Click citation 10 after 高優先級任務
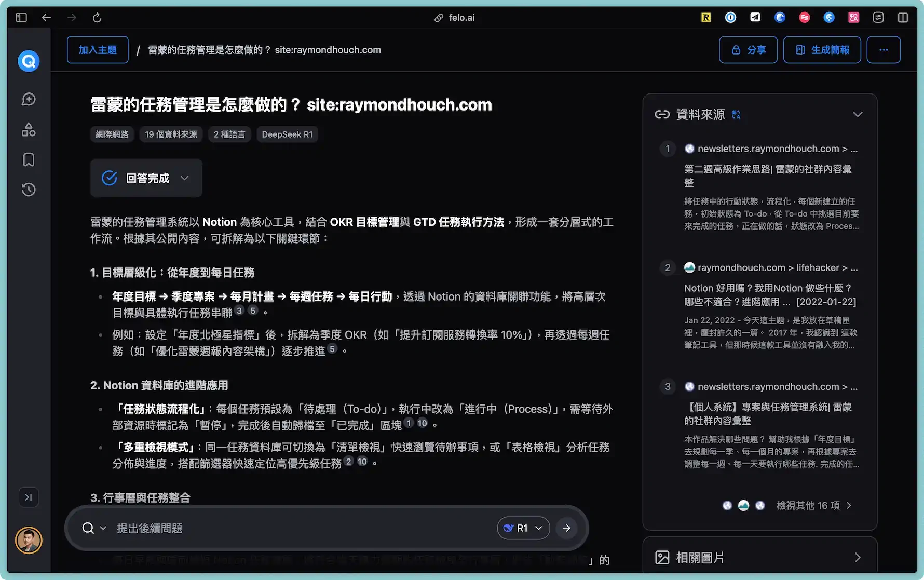This screenshot has height=580, width=924. click(362, 461)
